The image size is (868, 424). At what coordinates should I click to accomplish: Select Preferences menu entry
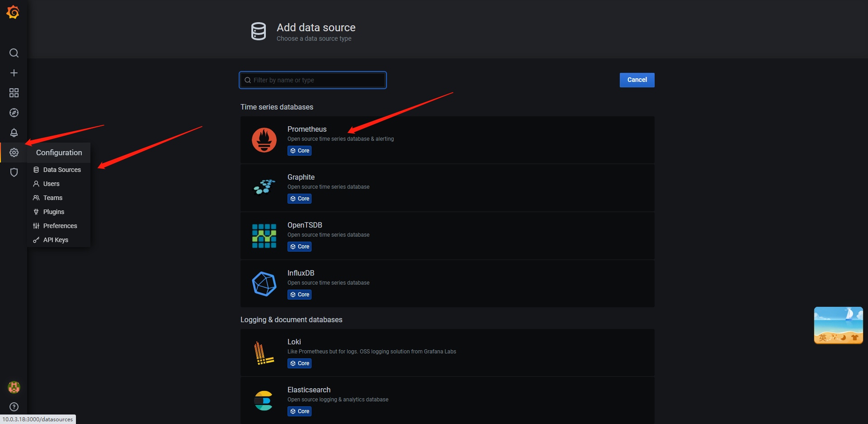click(x=60, y=226)
